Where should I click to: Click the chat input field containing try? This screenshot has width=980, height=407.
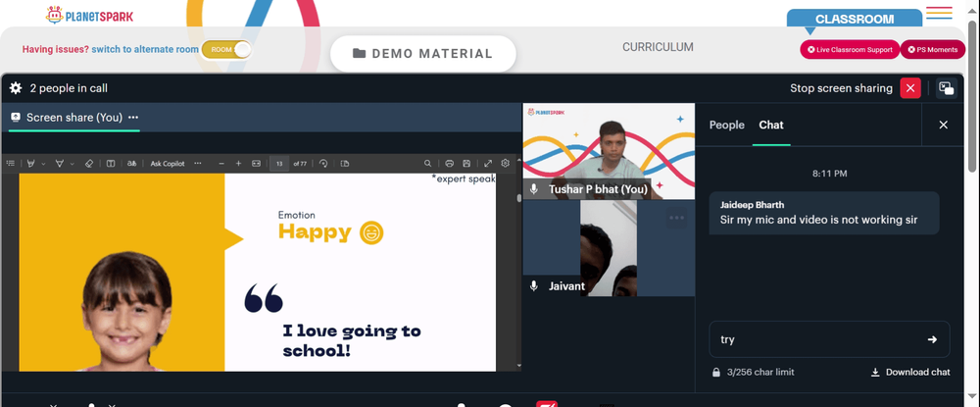pos(829,339)
